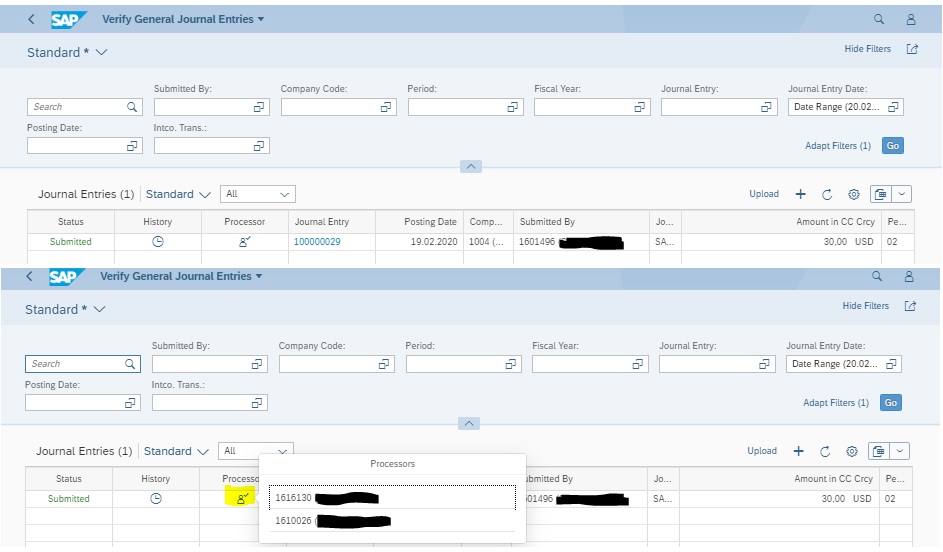Viewport: 943px width, 552px height.
Task: Open search icon in lower window header
Action: pyautogui.click(x=877, y=276)
